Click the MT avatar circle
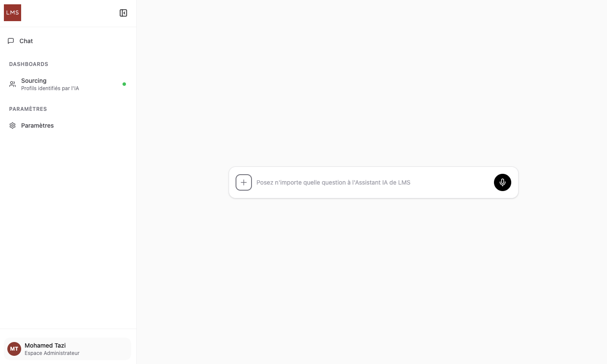This screenshot has height=364, width=607. click(14, 349)
